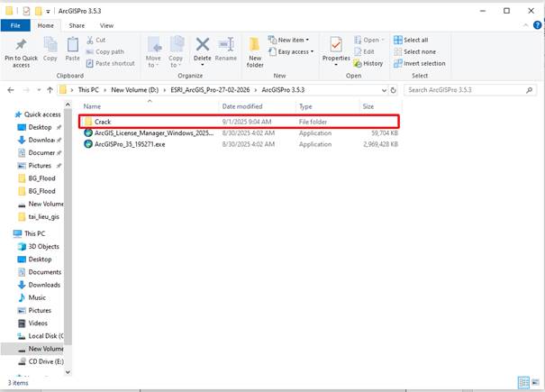Click the Paste icon in the ribbon
The height and width of the screenshot is (392, 545).
[72, 45]
